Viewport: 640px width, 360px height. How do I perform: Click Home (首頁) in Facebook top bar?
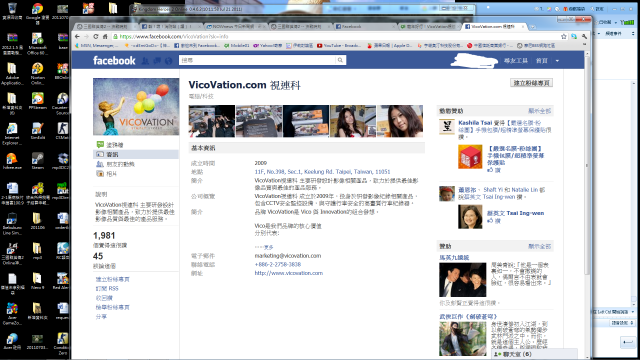point(542,61)
